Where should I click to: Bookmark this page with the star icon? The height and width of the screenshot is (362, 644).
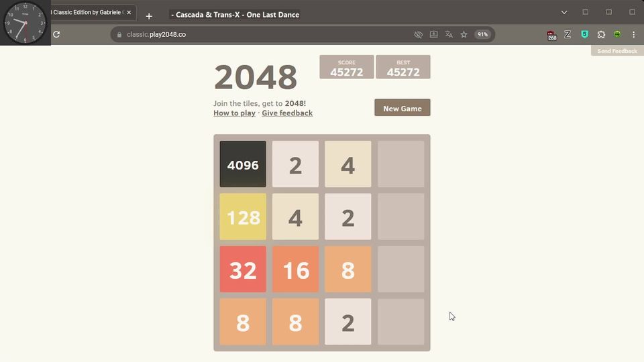click(464, 34)
